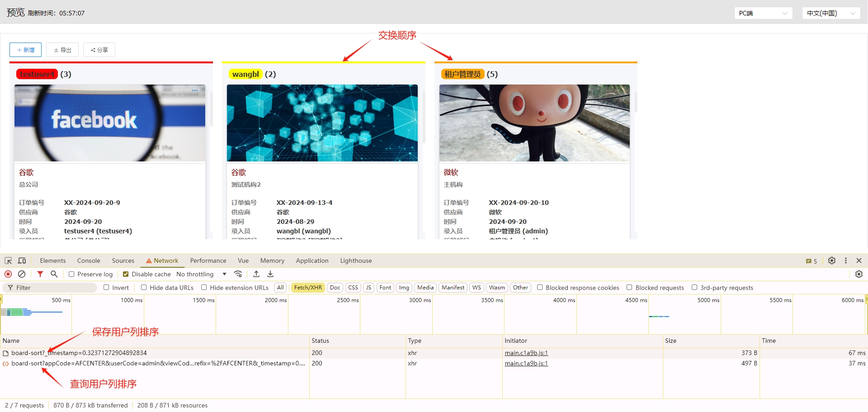This screenshot has width=868, height=412.
Task: Select the Img request type filter
Action: [404, 288]
